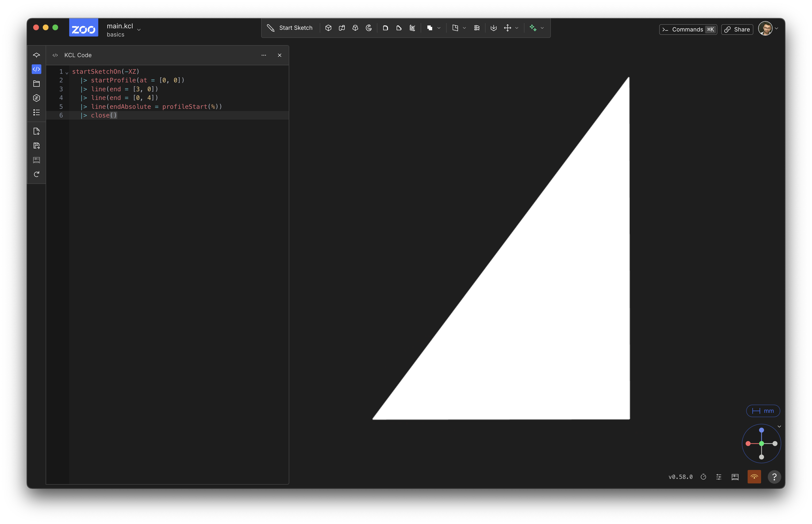Screen dimensions: 812x524
Task: Click the gray bottom gizmo dot
Action: point(762,457)
